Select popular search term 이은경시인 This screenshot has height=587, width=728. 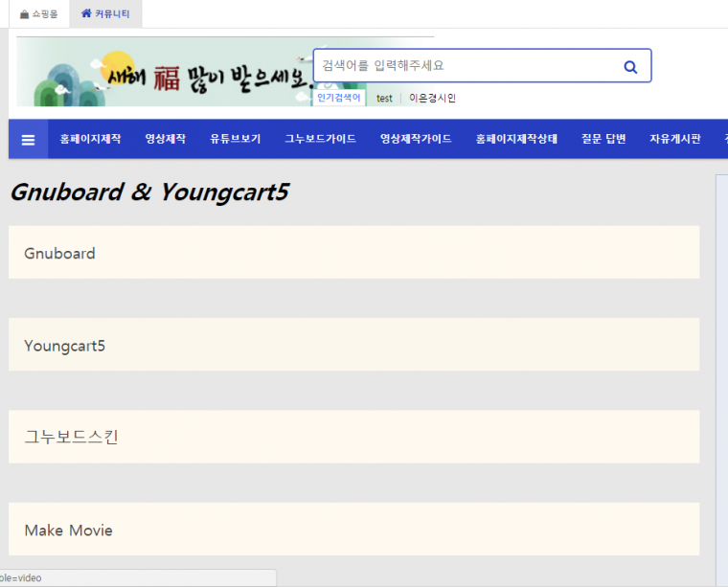coord(432,98)
